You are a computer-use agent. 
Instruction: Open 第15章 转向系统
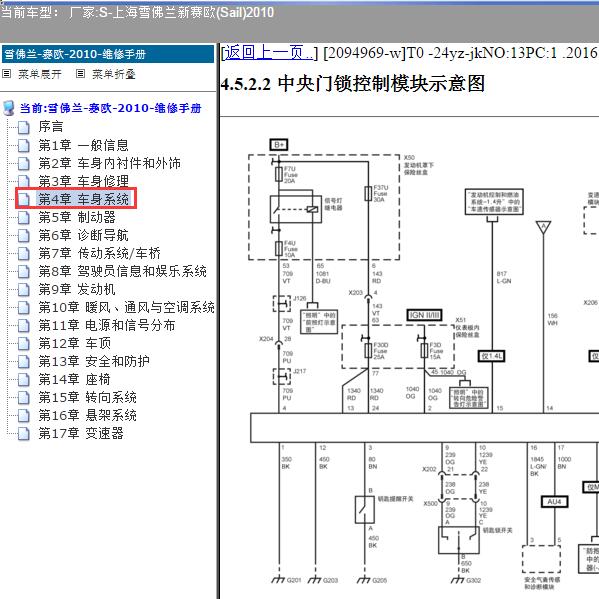click(87, 397)
